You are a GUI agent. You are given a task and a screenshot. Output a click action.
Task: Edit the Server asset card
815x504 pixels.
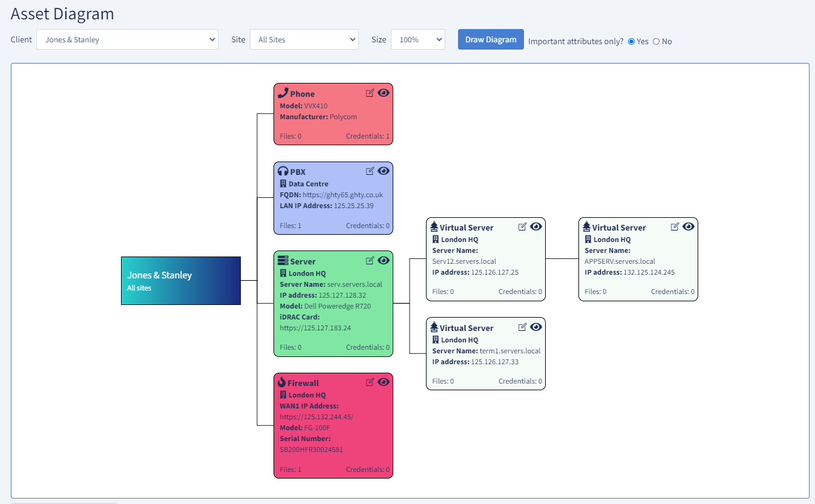(x=370, y=260)
